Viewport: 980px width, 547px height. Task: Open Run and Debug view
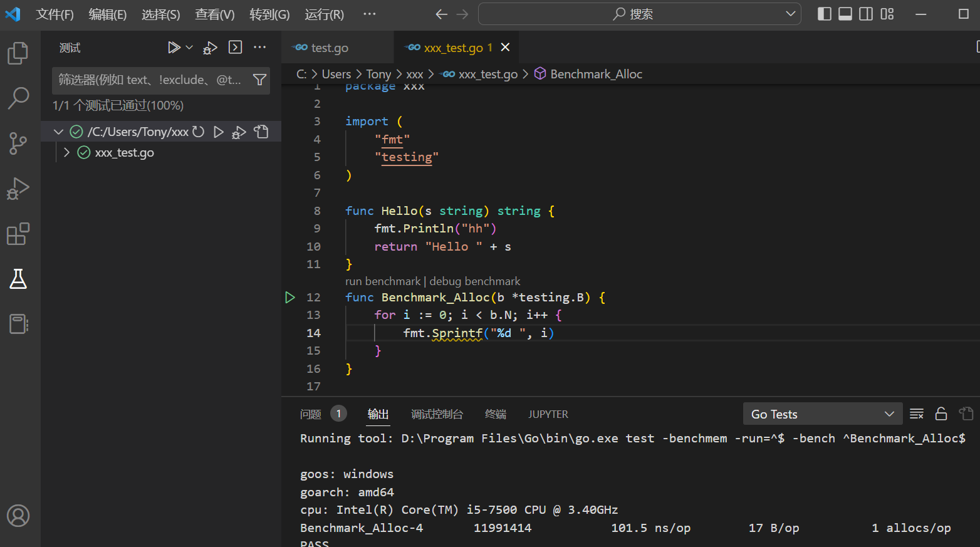tap(18, 189)
